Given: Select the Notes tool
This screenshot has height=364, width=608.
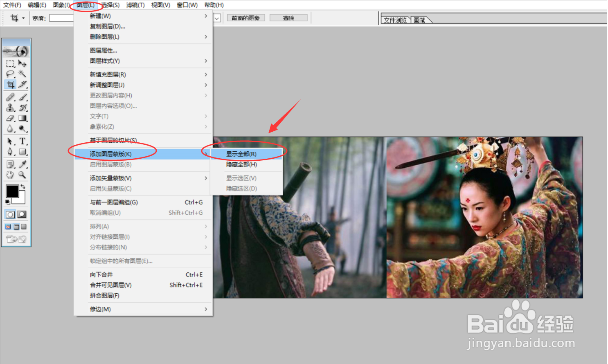Looking at the screenshot, I should [10, 164].
